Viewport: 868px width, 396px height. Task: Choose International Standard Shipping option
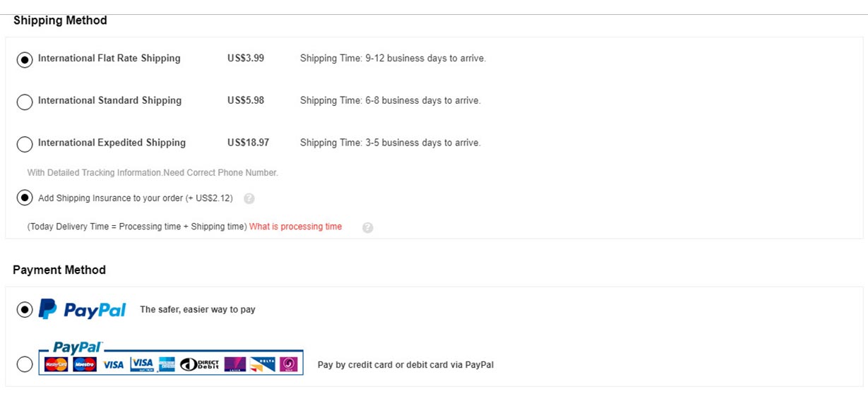(25, 102)
